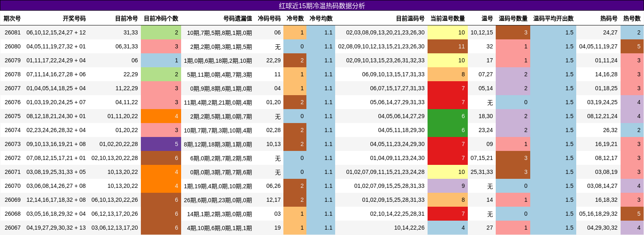Select period number 26080
This screenshot has height=235, width=644.
coord(13,46)
